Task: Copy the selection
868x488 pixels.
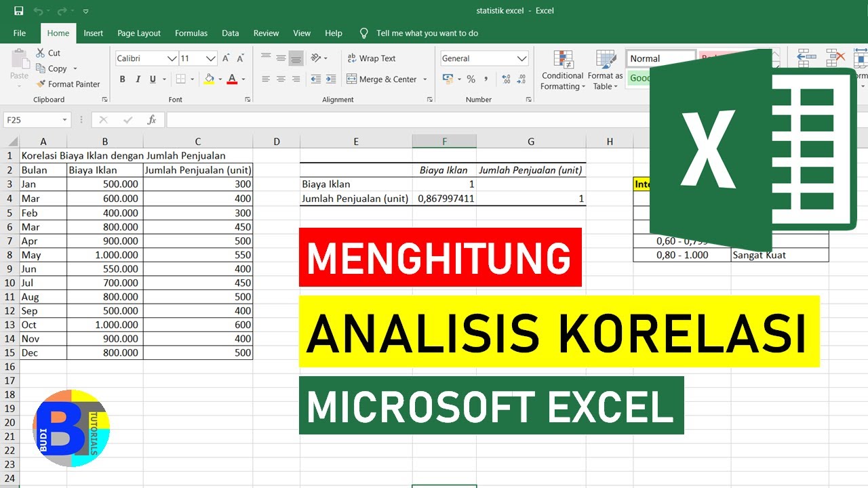Action: click(x=52, y=68)
